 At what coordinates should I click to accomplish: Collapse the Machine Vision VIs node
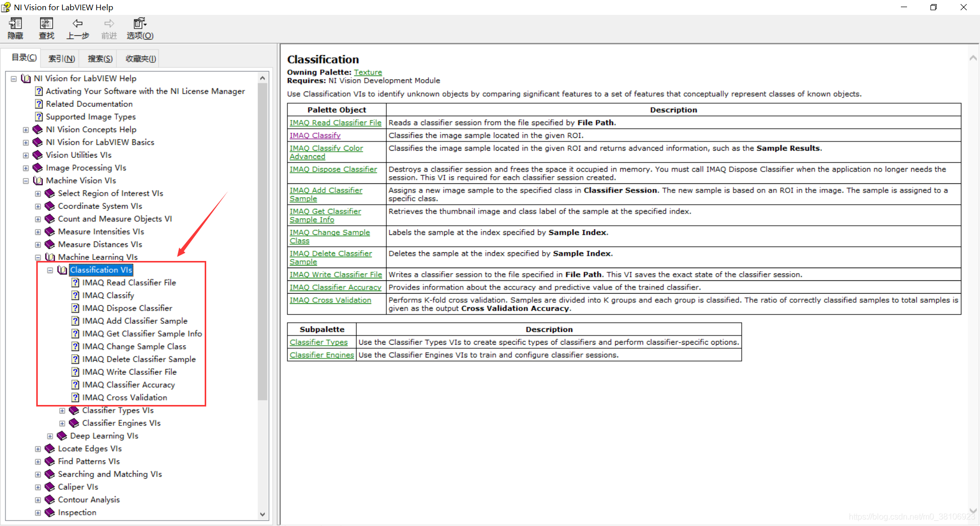point(26,181)
